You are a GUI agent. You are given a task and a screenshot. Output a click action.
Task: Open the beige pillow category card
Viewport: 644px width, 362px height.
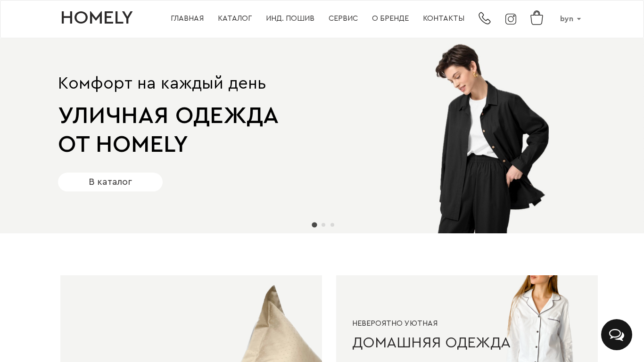coord(191,319)
